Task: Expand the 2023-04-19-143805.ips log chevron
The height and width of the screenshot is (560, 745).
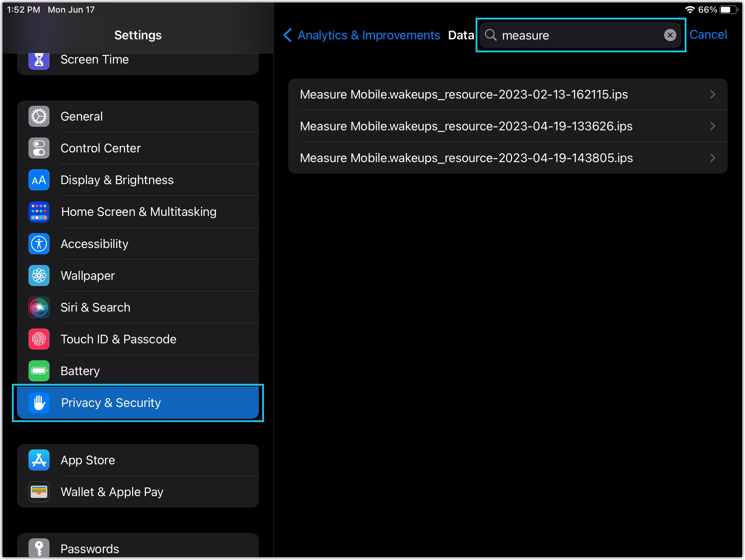Action: tap(712, 158)
